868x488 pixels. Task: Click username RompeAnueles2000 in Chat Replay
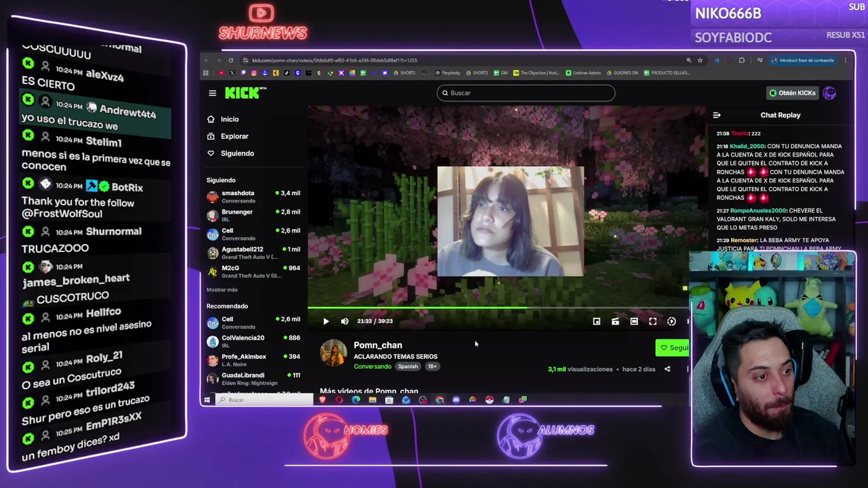tap(758, 211)
